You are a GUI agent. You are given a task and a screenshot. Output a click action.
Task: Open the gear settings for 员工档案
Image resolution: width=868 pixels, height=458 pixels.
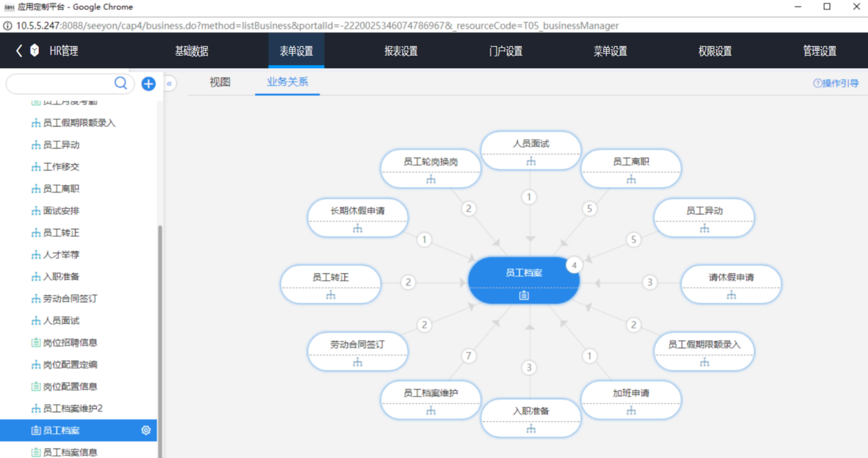[146, 430]
